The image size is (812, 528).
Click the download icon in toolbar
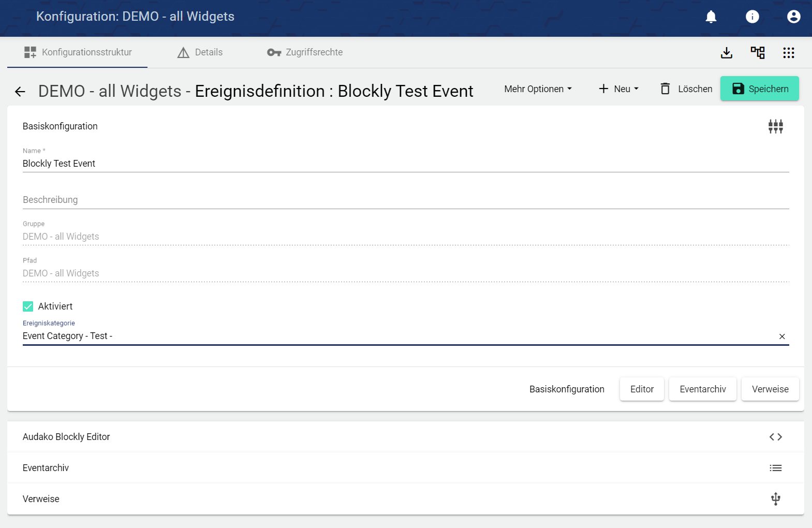(x=727, y=53)
